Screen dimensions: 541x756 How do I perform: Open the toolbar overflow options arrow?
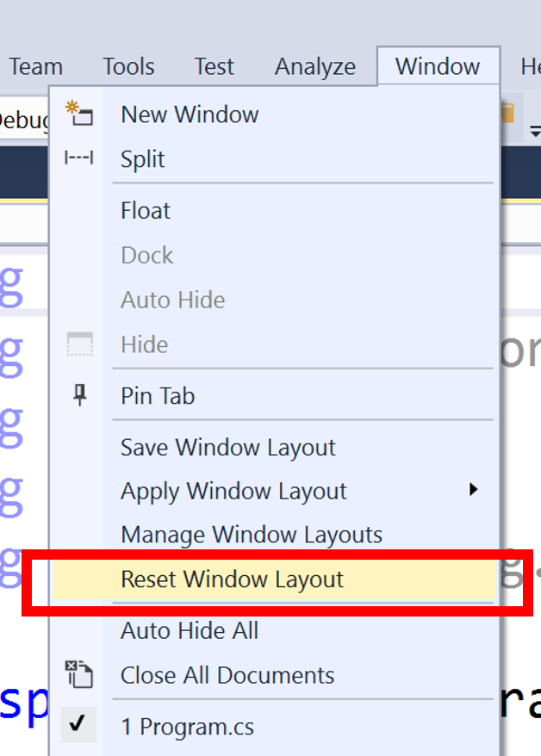(535, 131)
